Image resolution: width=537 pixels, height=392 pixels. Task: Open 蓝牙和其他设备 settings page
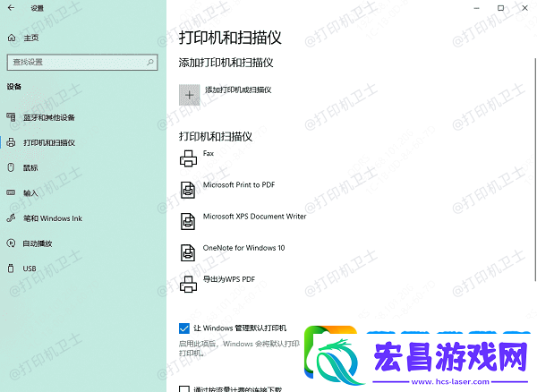pos(49,117)
